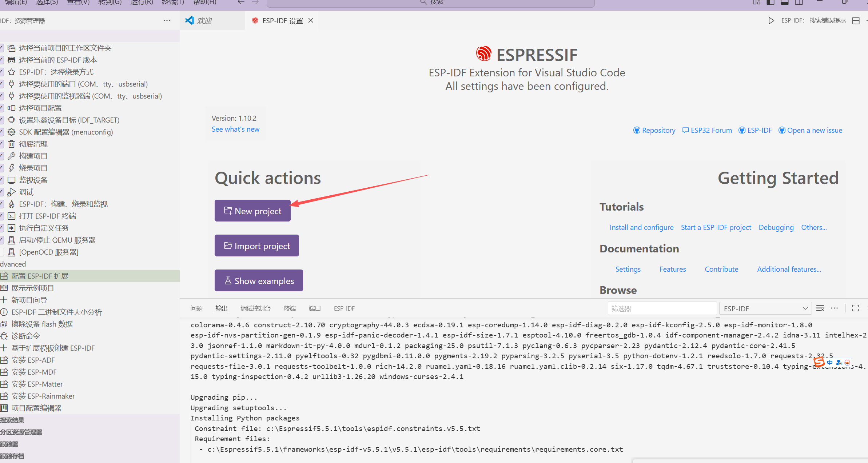Expand the 分区资源管理器 section
This screenshot has width=868, height=463.
(x=90, y=432)
